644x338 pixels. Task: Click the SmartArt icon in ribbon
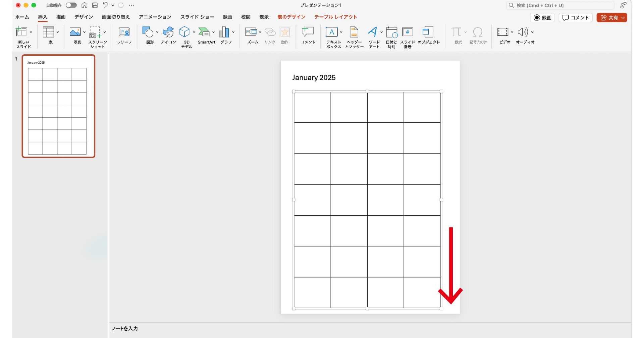[x=204, y=33]
